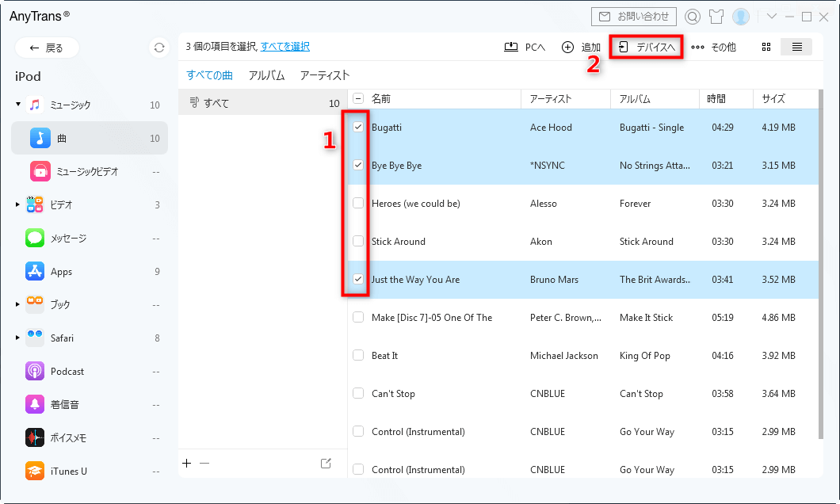Switch to grid view icon

(766, 47)
